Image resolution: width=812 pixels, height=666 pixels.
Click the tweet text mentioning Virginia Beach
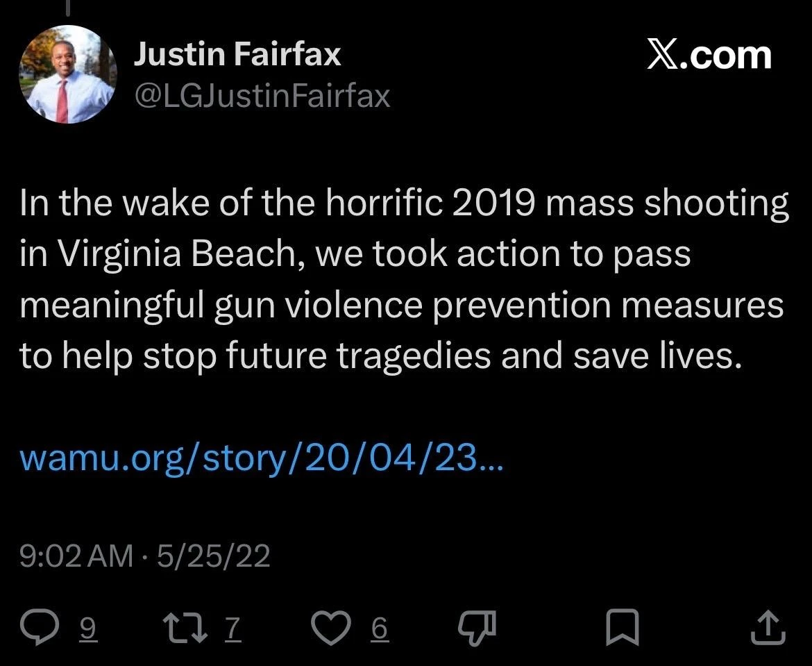pyautogui.click(x=167, y=255)
